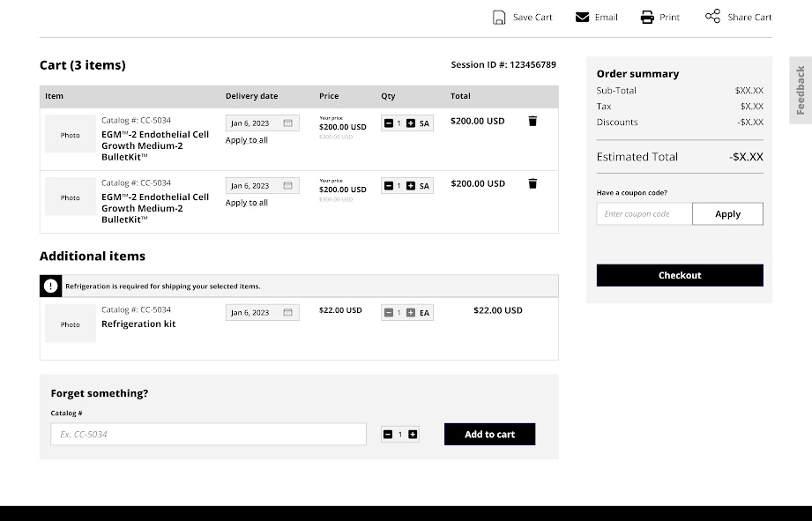Click the Share Cart icon
This screenshot has height=521, width=812.
(x=712, y=16)
